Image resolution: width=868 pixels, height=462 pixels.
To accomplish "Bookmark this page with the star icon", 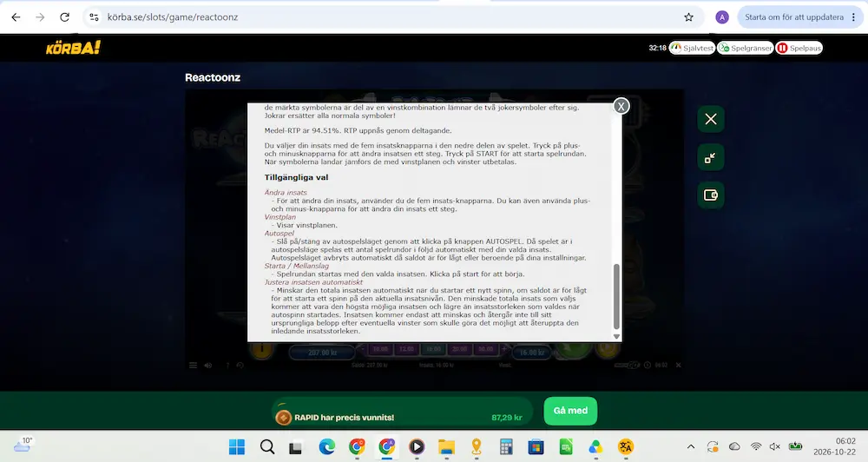I will pos(688,17).
